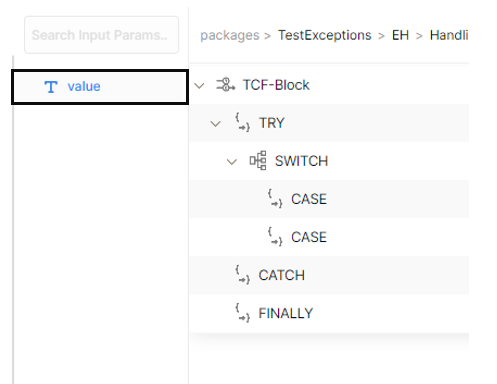Viewport: 497px width, 384px height.
Task: Click the CATCH step icon
Action: (242, 275)
